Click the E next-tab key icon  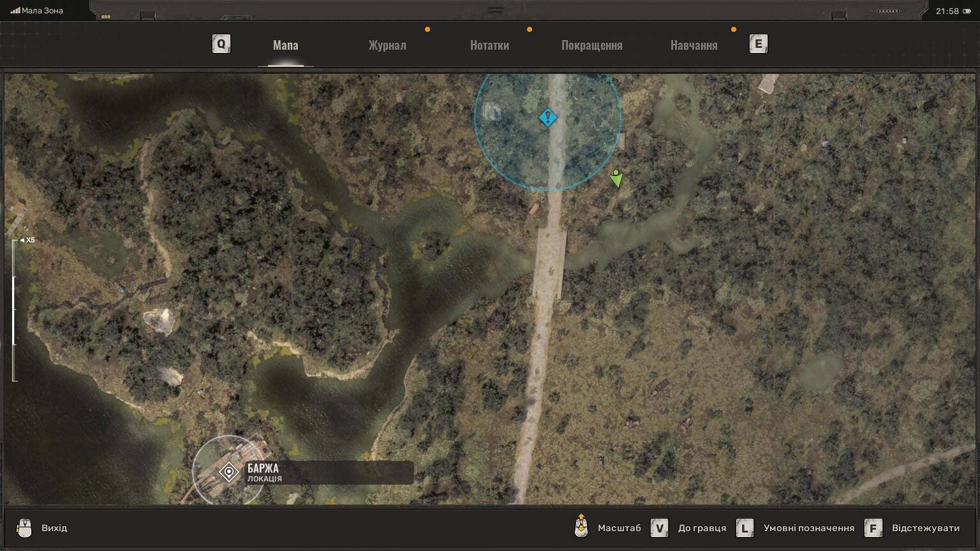click(x=758, y=44)
